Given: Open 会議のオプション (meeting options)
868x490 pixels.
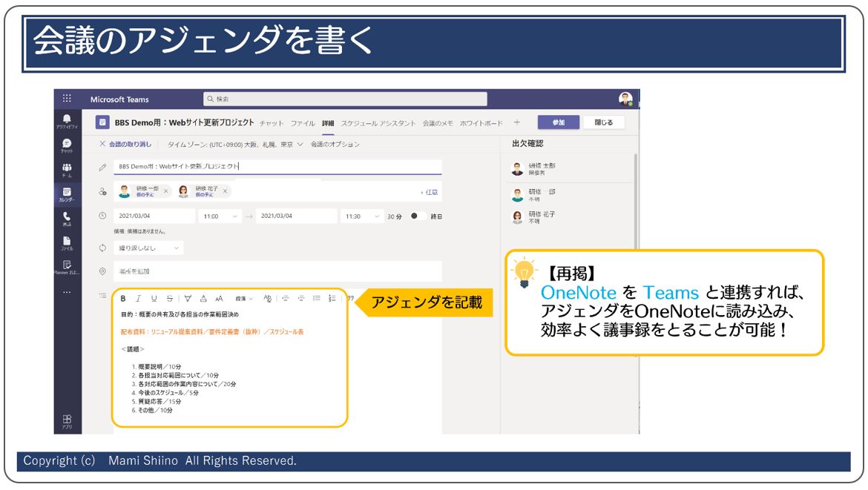Looking at the screenshot, I should click(x=335, y=145).
